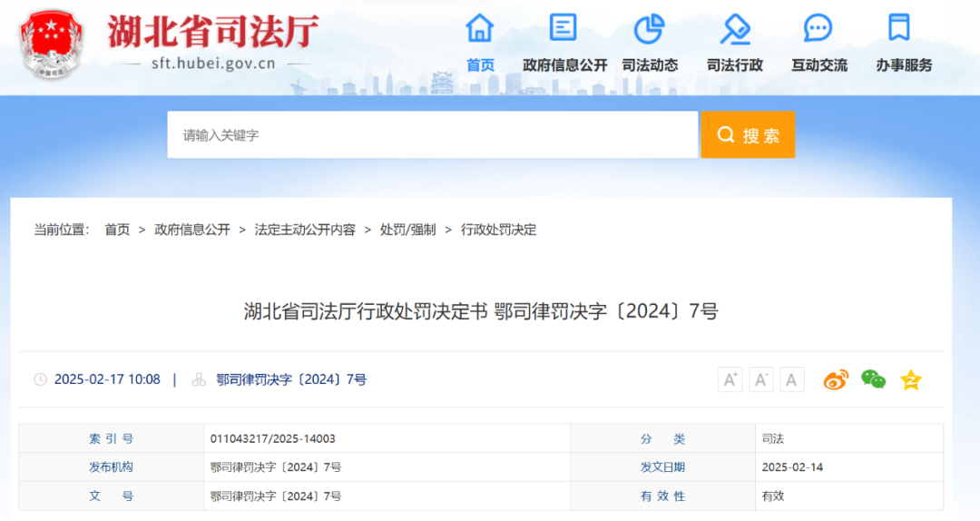Click the 发文日期 label cell

[x=663, y=467]
